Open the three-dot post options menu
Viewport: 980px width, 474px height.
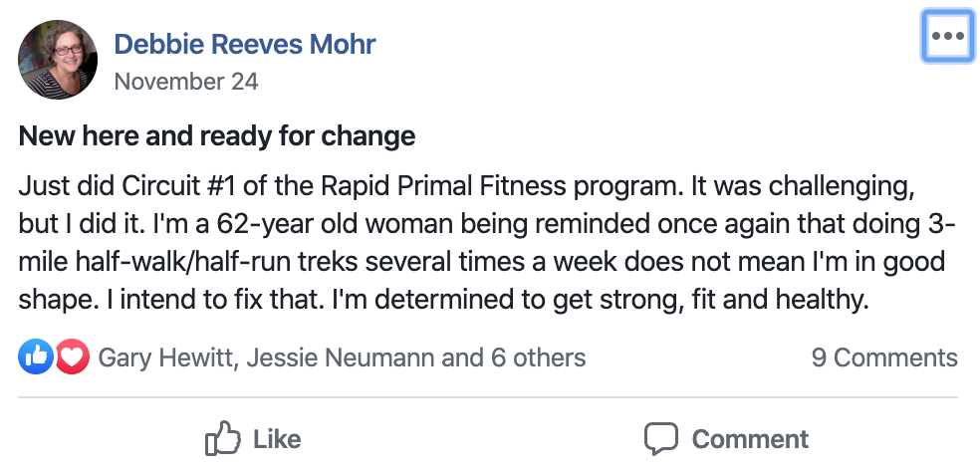(946, 37)
